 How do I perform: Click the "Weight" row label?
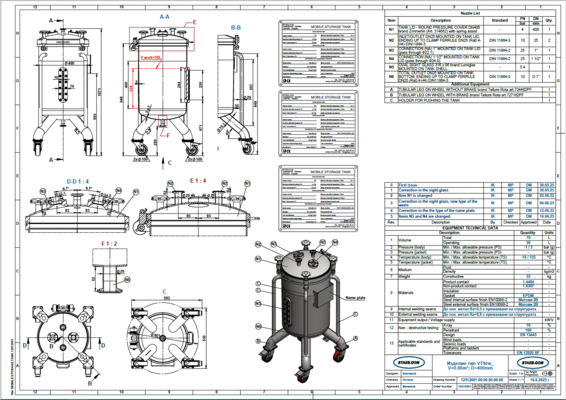pos(404,277)
